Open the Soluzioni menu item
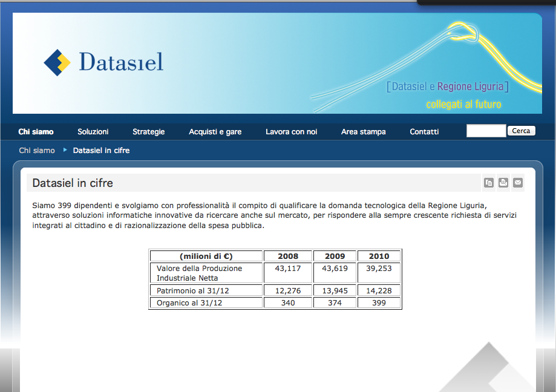556x392 pixels. click(x=93, y=131)
